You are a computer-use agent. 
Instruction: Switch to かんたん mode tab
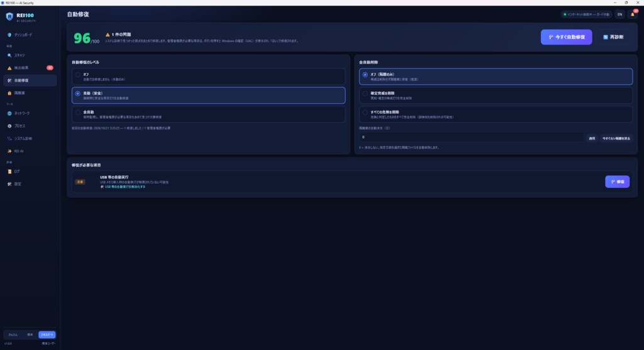[x=13, y=335]
